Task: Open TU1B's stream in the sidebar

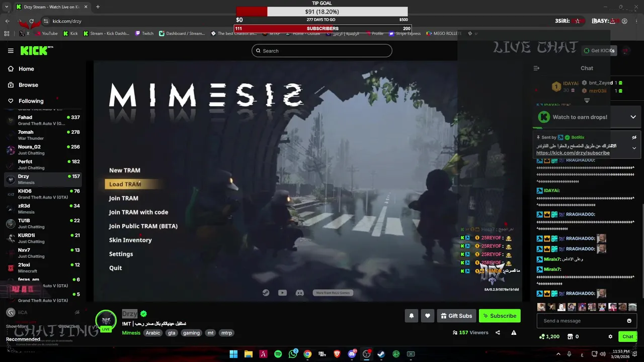Action: pos(43,224)
